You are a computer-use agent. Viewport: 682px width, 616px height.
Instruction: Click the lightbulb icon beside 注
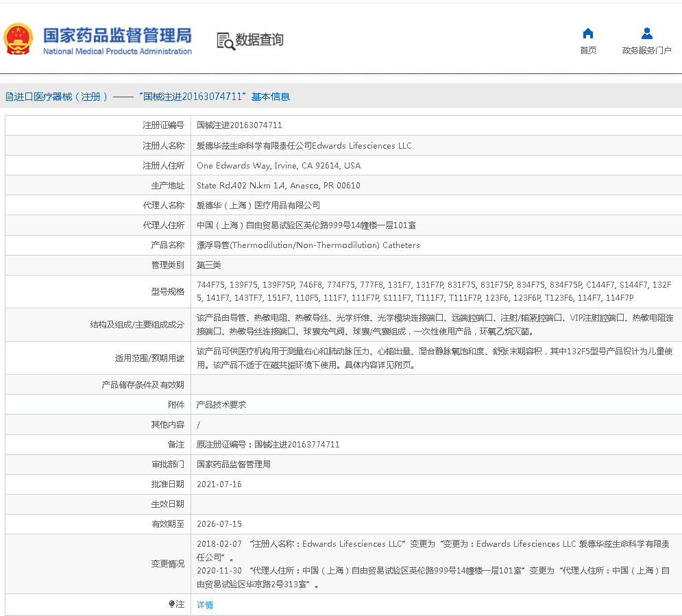pos(172,604)
